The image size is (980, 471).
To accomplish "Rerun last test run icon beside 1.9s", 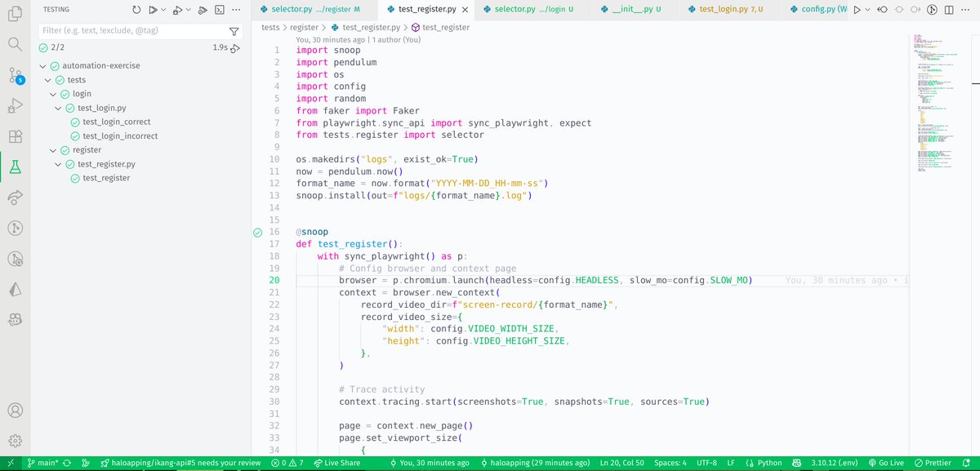I will 234,48.
